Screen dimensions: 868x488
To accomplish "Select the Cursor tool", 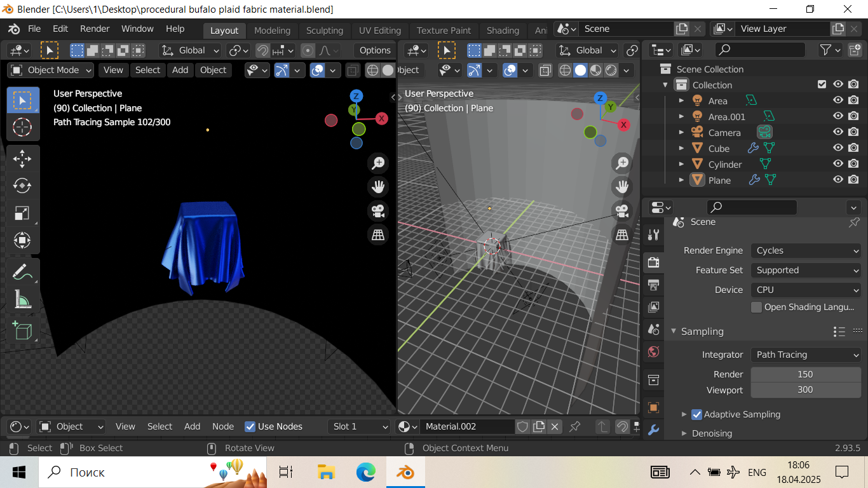I will click(x=22, y=127).
